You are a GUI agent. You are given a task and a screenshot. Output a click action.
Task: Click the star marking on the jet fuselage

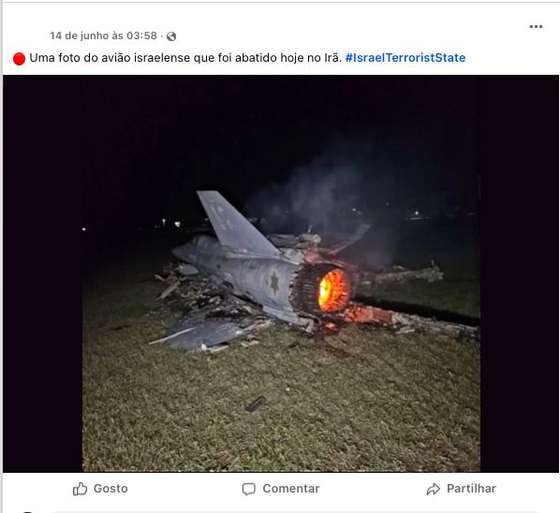point(274,283)
